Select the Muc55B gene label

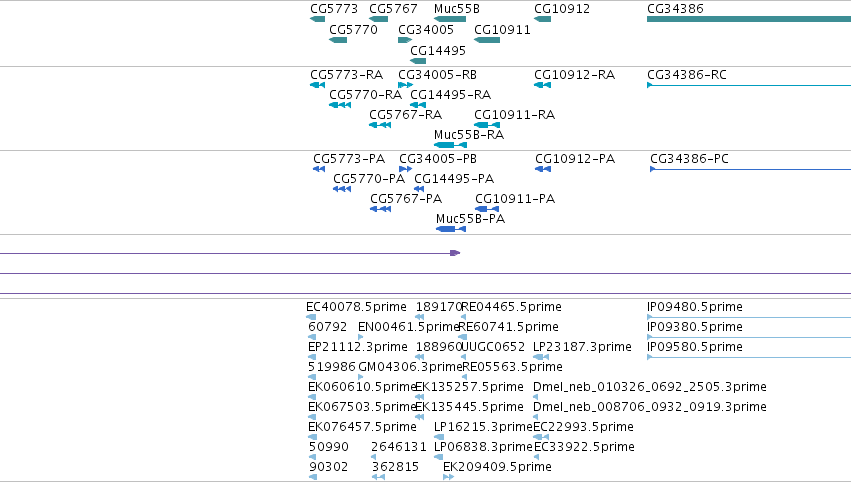(x=456, y=9)
